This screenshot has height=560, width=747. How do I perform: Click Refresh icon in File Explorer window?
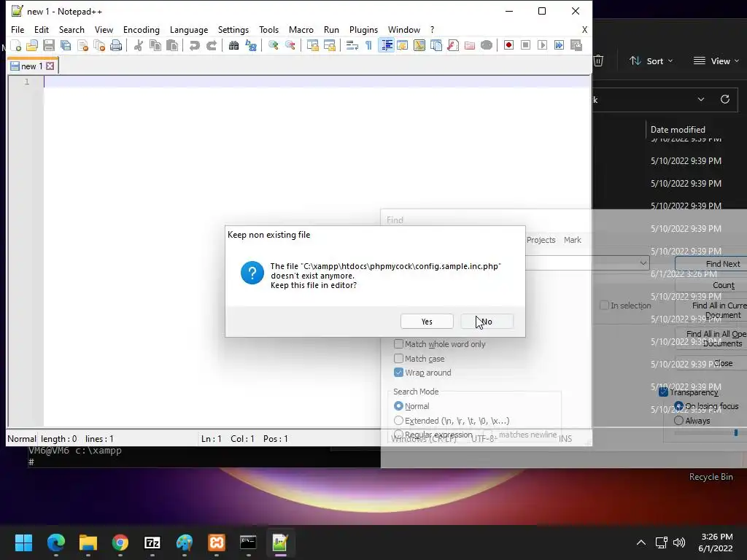coord(725,99)
